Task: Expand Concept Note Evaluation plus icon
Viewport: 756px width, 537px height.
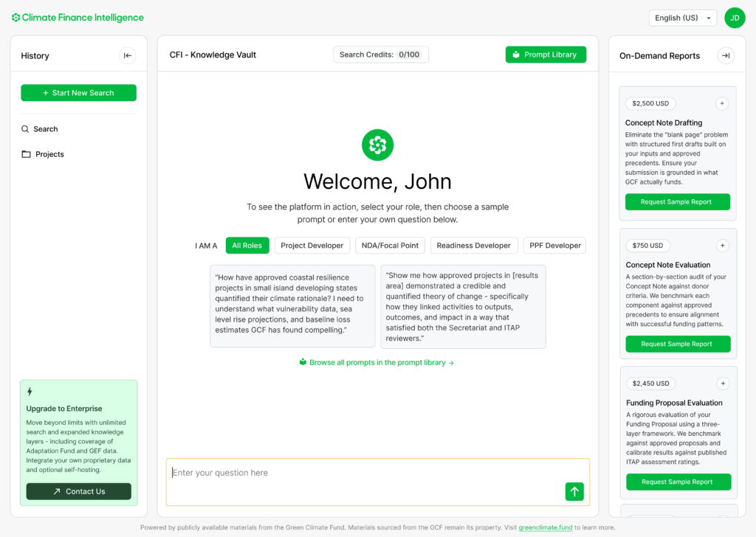Action: (722, 246)
